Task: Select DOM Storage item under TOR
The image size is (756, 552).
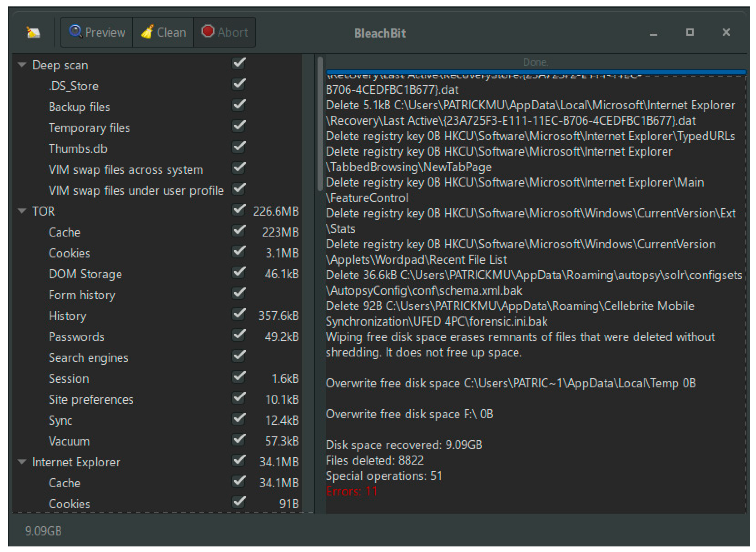Action: click(85, 274)
